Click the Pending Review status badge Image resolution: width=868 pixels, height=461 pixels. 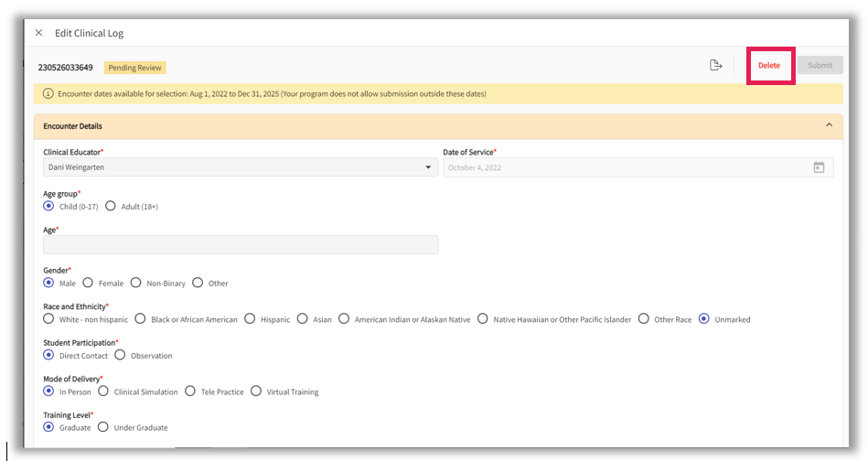[134, 68]
